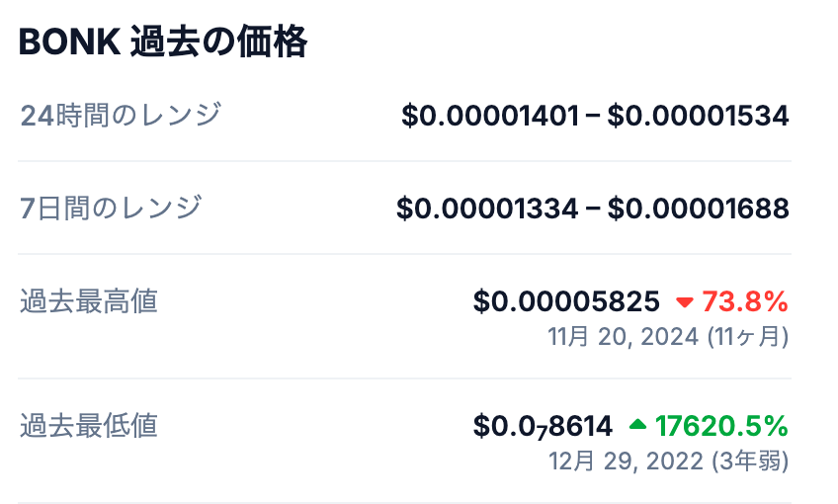Click the date 11月 20, 2024
This screenshot has width=838, height=504.
[624, 336]
